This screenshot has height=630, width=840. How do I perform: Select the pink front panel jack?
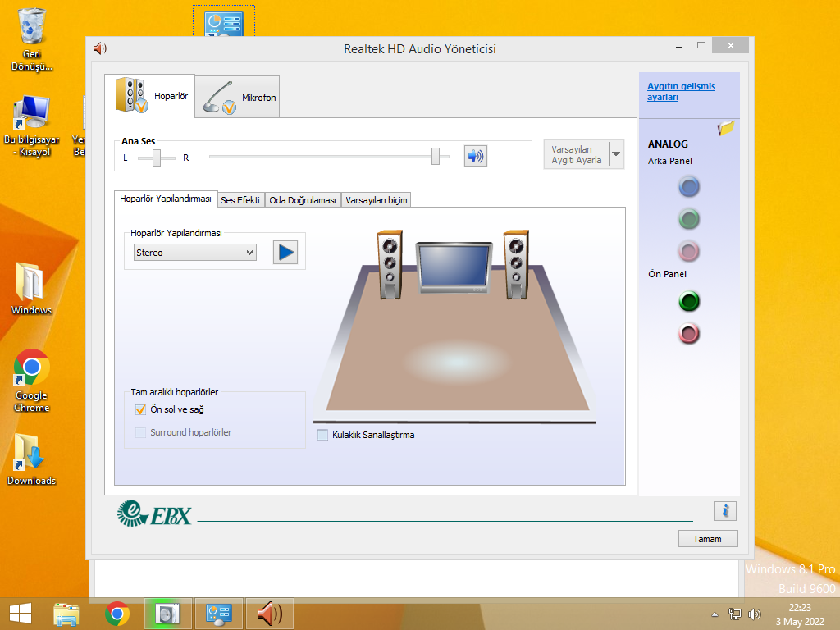pos(689,333)
